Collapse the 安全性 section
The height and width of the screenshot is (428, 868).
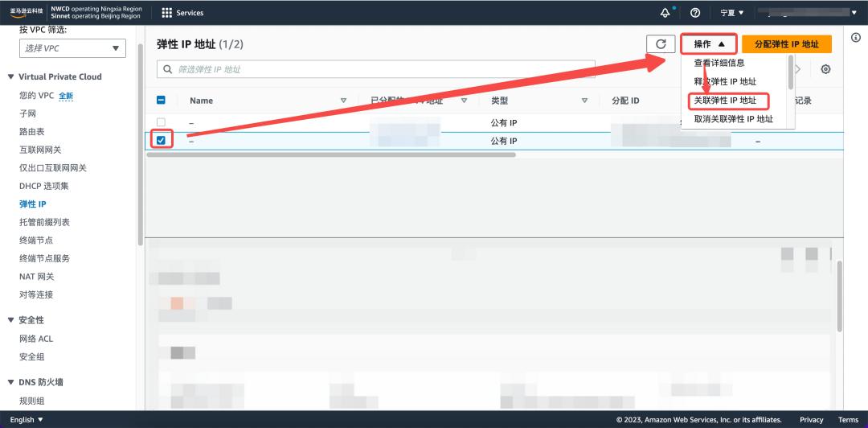tap(10, 320)
